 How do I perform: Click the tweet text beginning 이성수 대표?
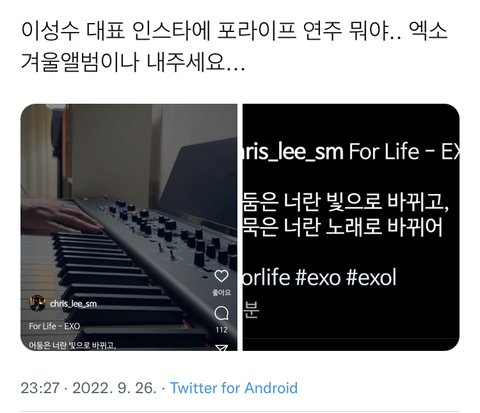tap(233, 47)
